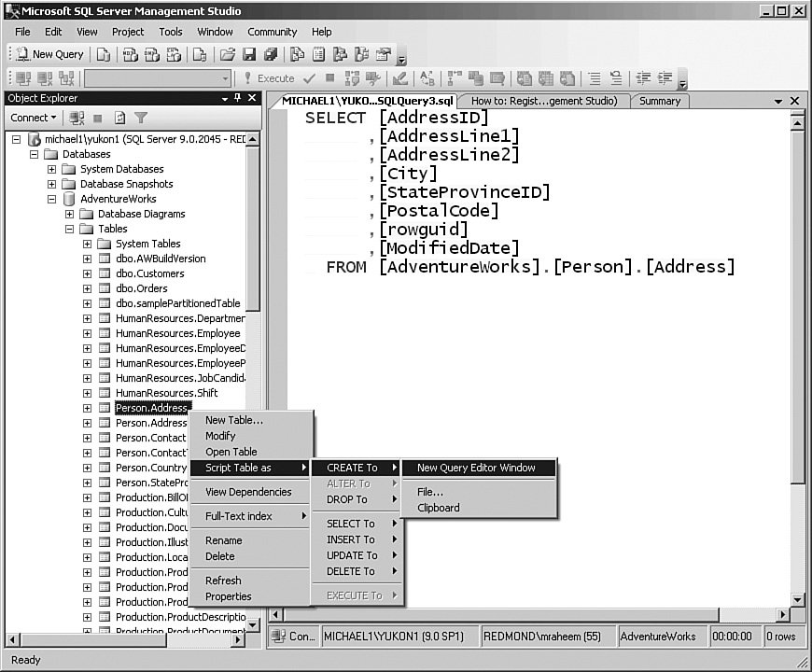Click the Parse checkmark icon

pyautogui.click(x=310, y=78)
